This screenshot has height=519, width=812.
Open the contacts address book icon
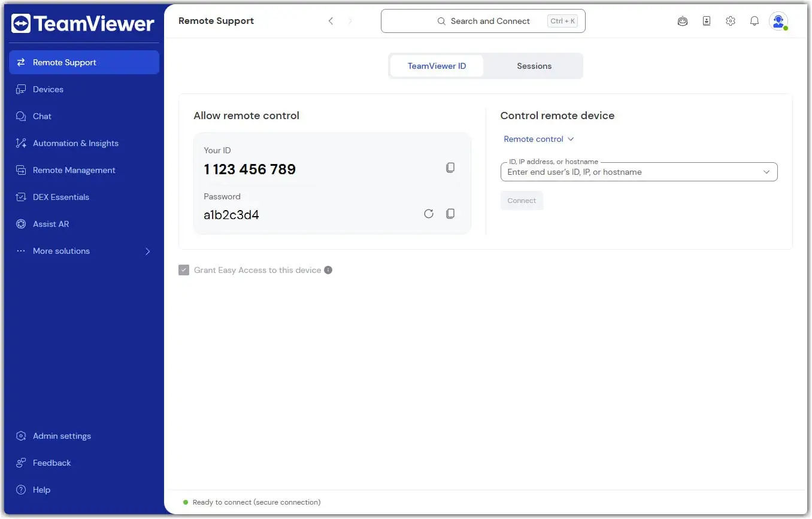click(707, 21)
